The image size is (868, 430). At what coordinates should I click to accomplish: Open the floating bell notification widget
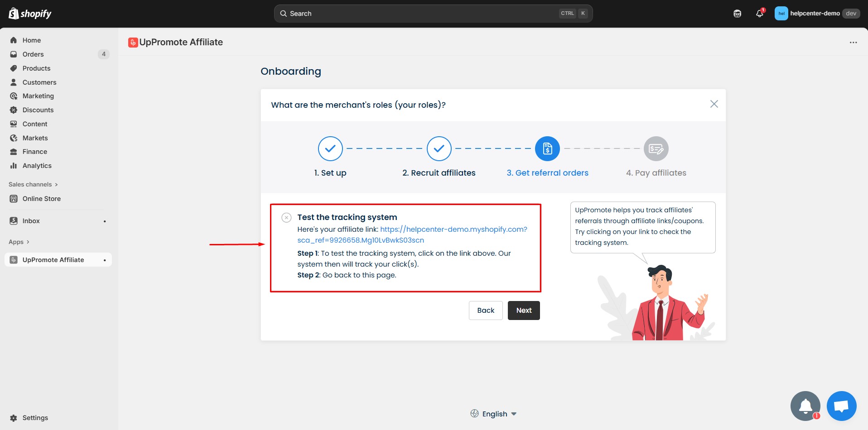click(805, 406)
